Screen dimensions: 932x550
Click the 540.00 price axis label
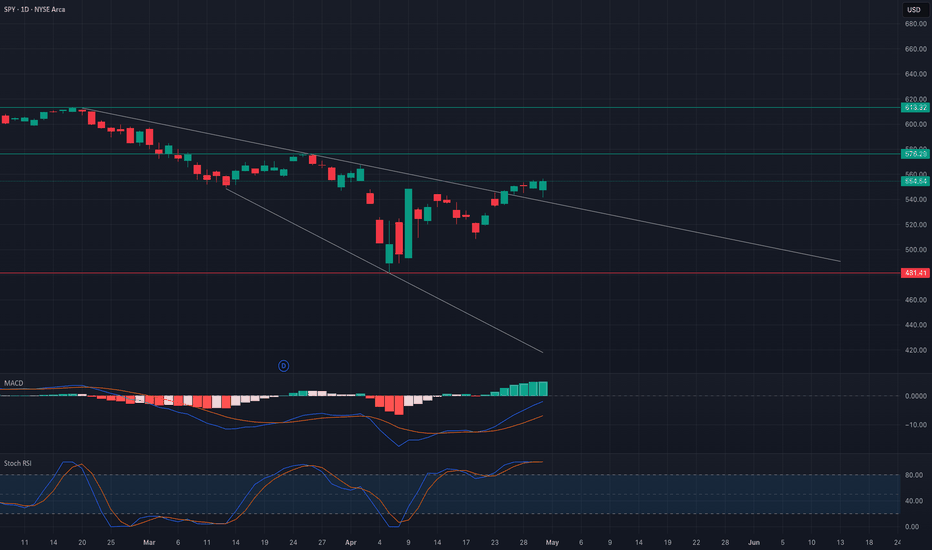click(915, 199)
